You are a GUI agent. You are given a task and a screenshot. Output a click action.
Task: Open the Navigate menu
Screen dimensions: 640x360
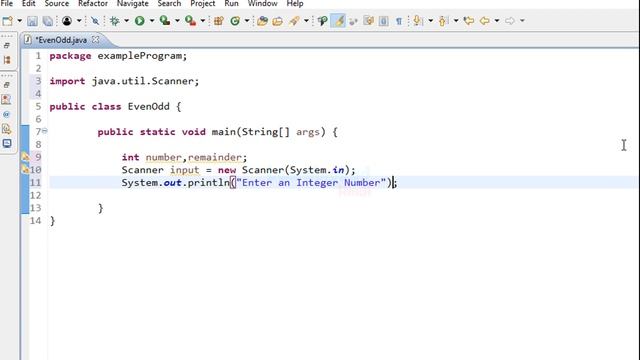click(133, 4)
